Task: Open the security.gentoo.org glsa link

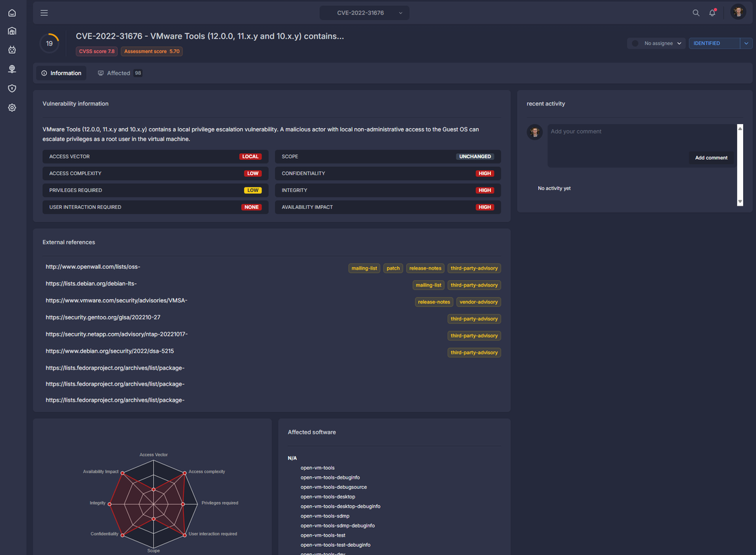Action: click(103, 317)
